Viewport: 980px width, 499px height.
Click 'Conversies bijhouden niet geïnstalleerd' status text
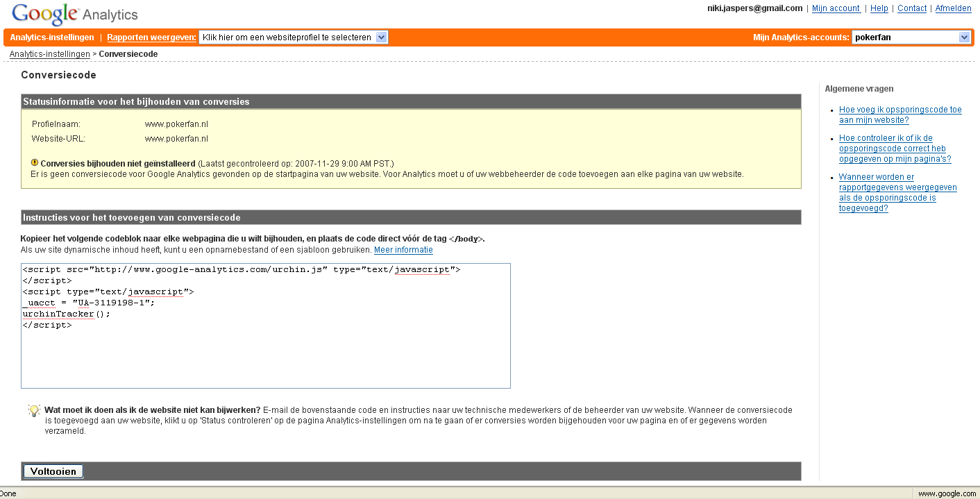pyautogui.click(x=118, y=164)
